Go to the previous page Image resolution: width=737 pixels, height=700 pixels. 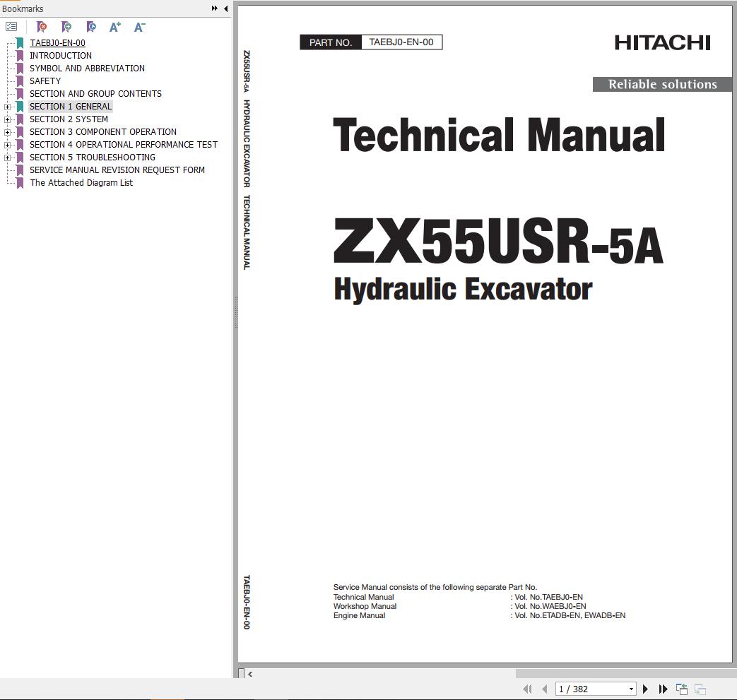[544, 689]
